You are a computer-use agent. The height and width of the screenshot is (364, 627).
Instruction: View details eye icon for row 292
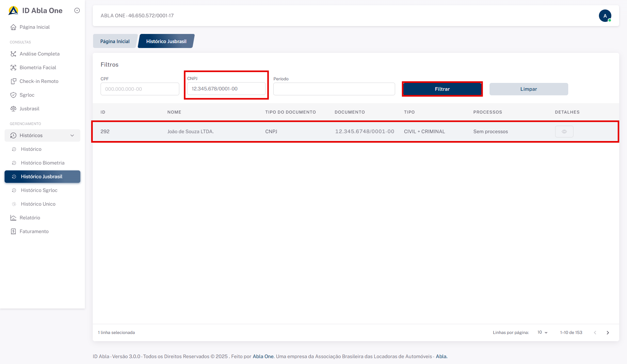pos(564,132)
